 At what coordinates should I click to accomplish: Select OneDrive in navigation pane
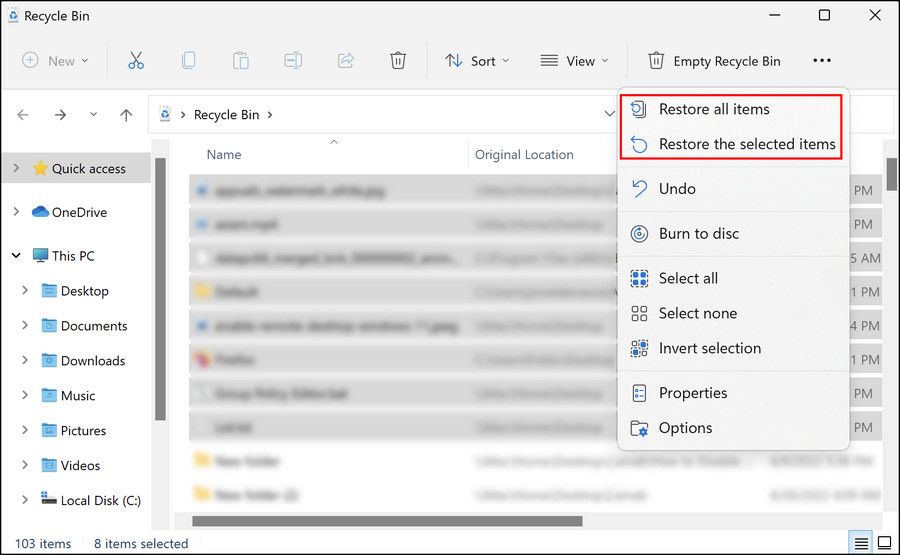pyautogui.click(x=79, y=212)
